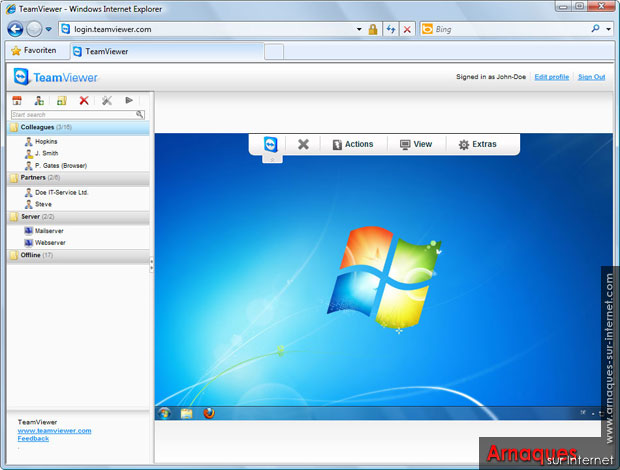This screenshot has width=620, height=470.
Task: Select Doe IT-Service Ltd. contact
Action: [61, 193]
